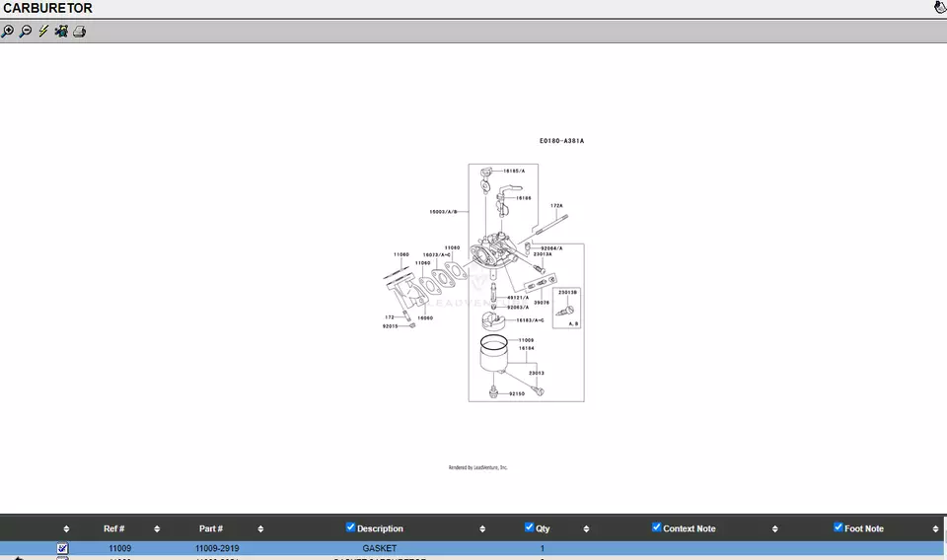Click the lightning bolt toolbar icon
This screenshot has height=560, width=947.
point(43,32)
